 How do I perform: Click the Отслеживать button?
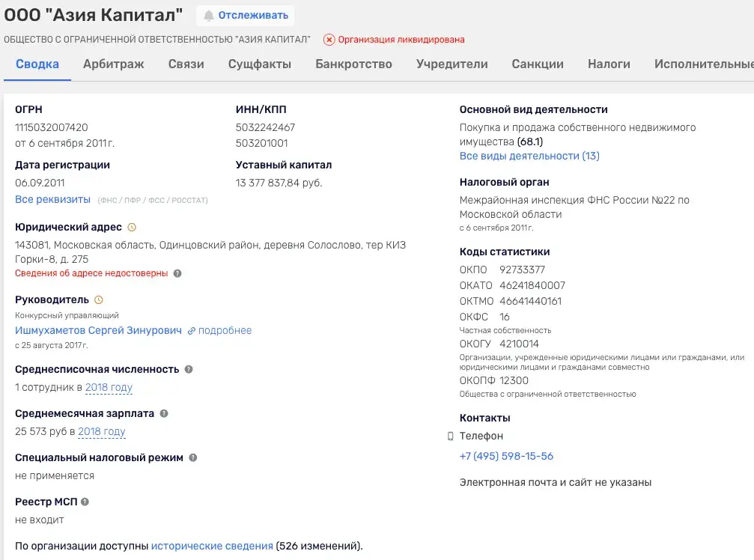(x=246, y=16)
